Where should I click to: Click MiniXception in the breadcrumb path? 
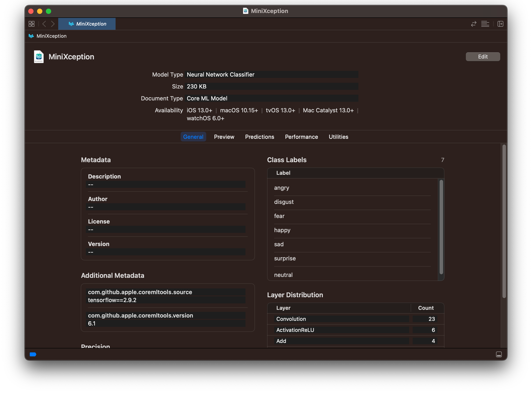[x=51, y=36]
